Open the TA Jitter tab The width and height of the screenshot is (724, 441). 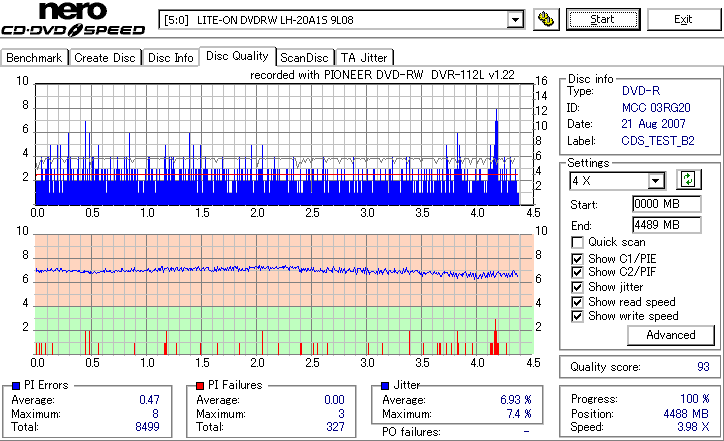[364, 58]
